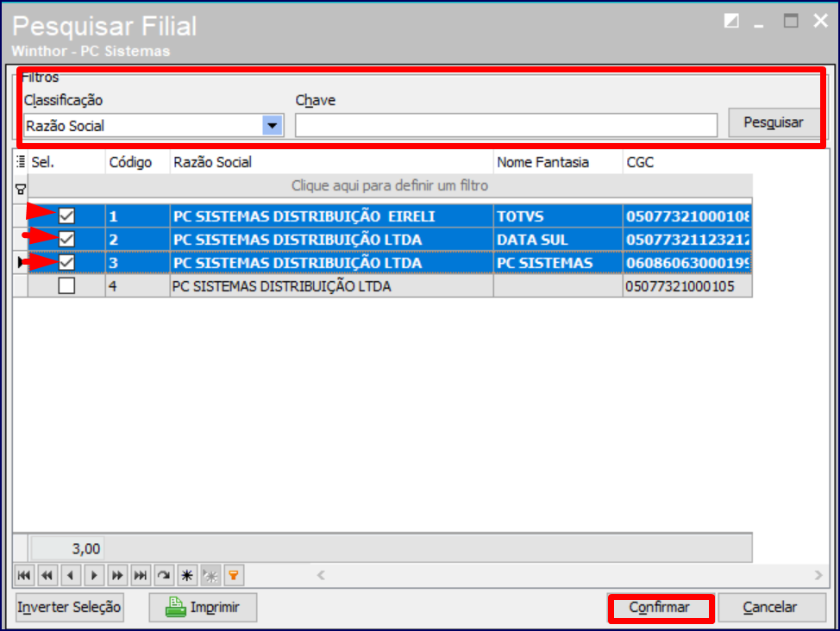Click the black asterisk bookmark icon
Screen dimensions: 840x631
tap(187, 576)
